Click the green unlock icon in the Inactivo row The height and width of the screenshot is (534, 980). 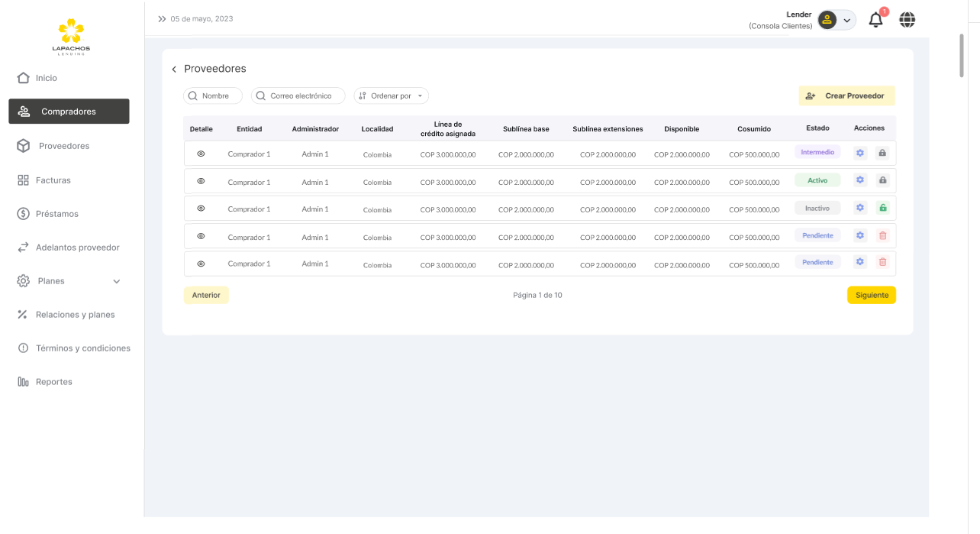click(883, 208)
